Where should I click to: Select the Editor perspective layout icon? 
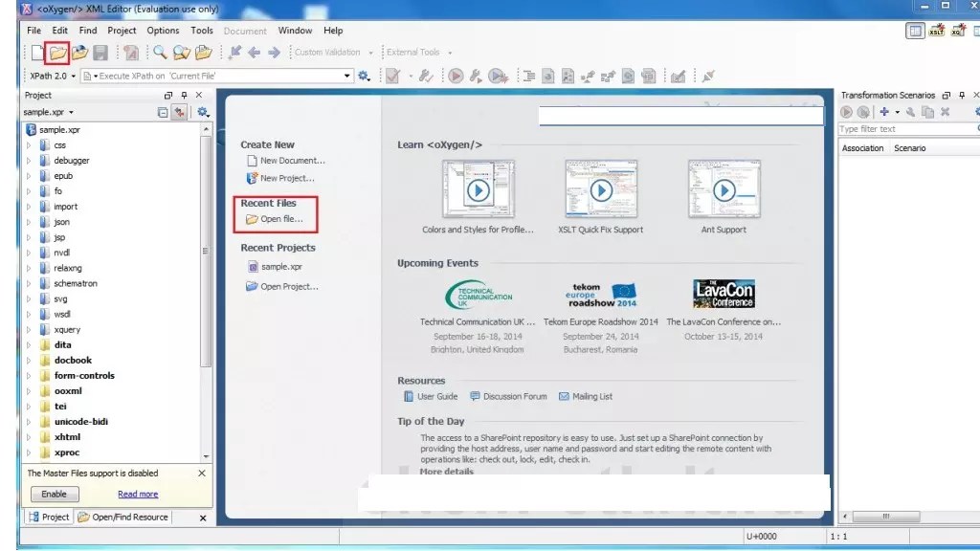click(x=915, y=30)
